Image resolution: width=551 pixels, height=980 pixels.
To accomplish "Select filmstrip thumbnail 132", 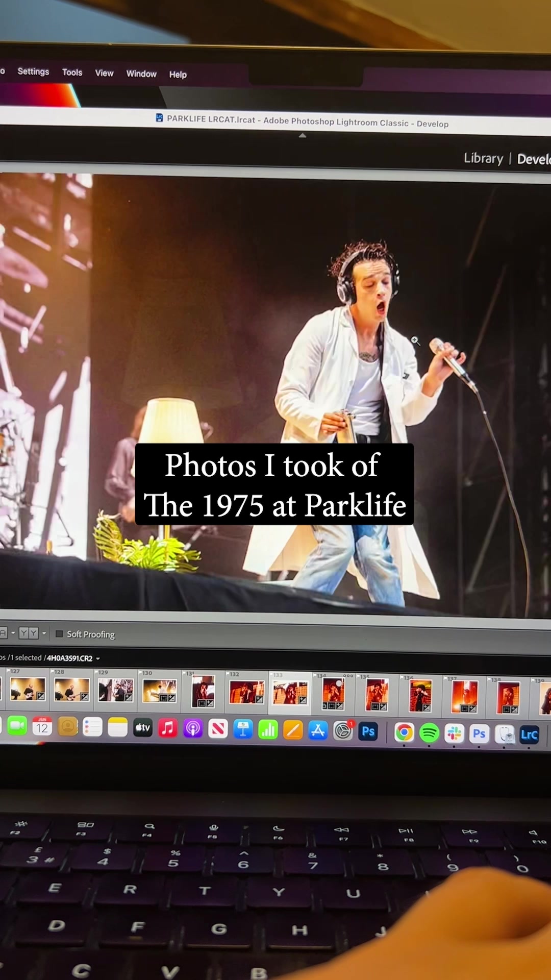I will [246, 692].
